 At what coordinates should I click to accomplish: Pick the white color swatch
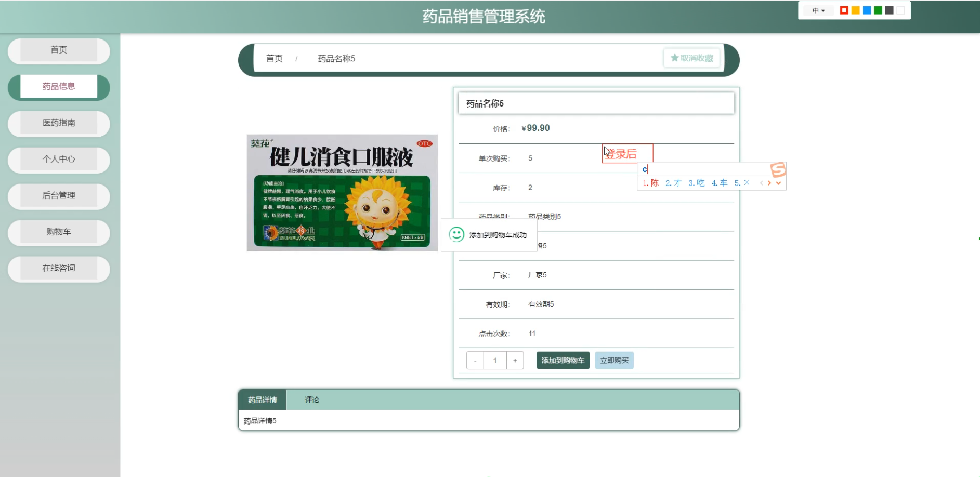[x=900, y=10]
